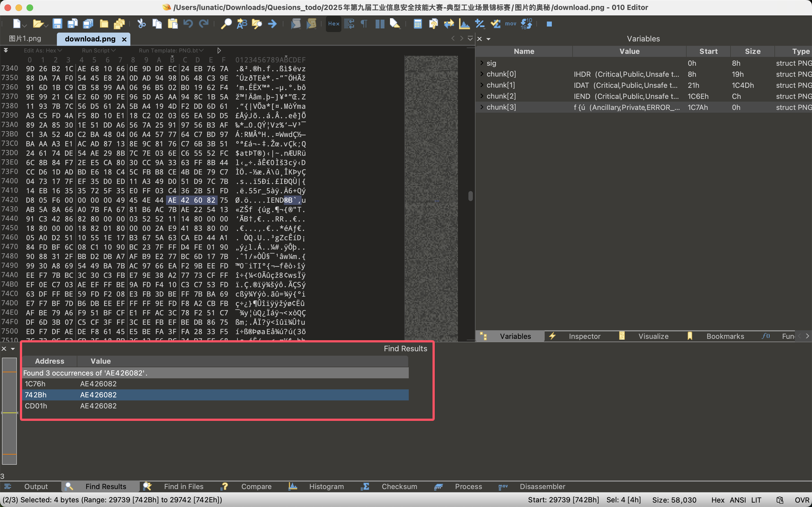This screenshot has height=507, width=812.
Task: Click LIT endian indicator in status bar
Action: tap(756, 500)
